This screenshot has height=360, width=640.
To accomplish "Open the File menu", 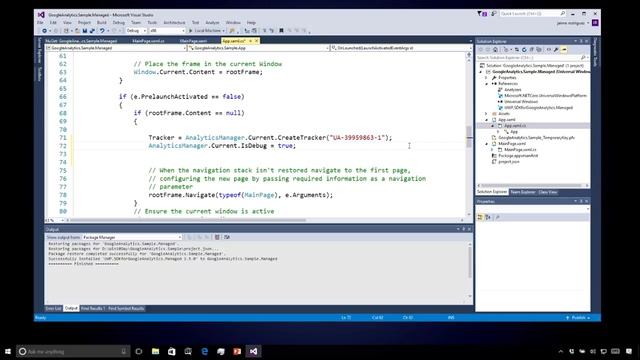I will pyautogui.click(x=40, y=22).
